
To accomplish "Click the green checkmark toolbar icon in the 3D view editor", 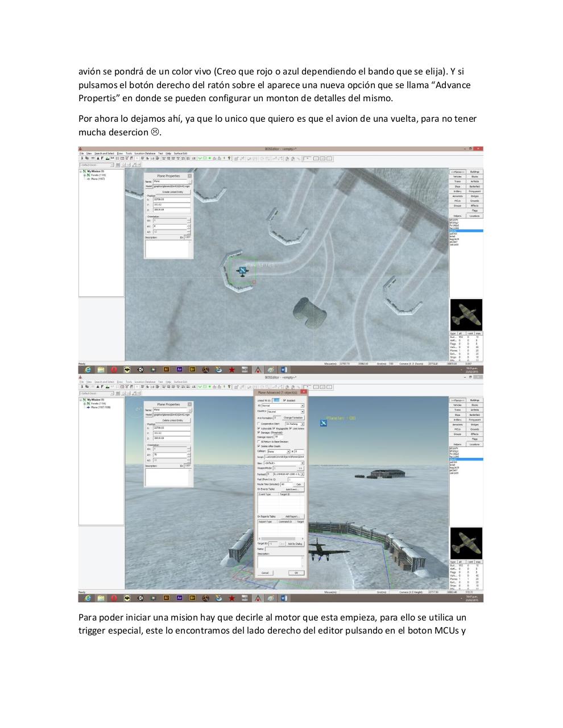I will pyautogui.click(x=200, y=386).
